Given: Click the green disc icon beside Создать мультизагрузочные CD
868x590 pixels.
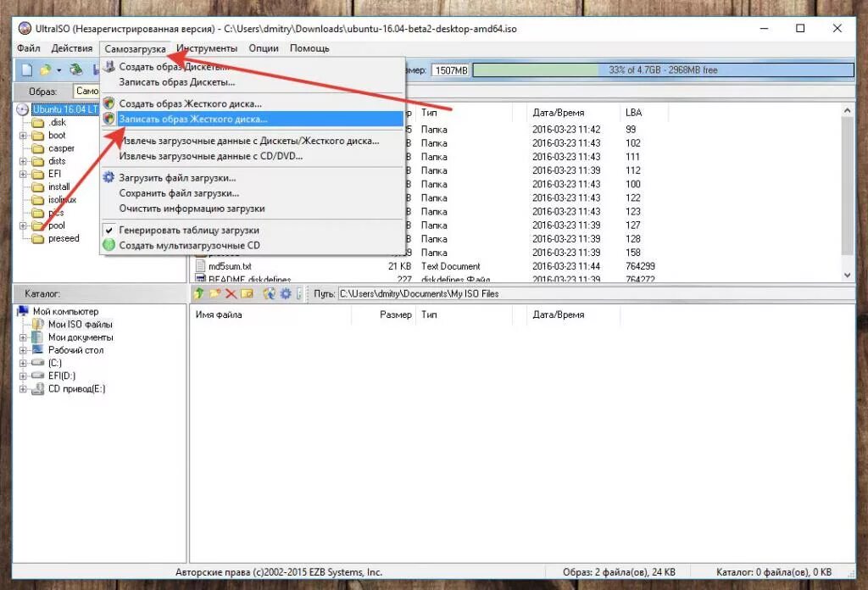Looking at the screenshot, I should click(109, 245).
